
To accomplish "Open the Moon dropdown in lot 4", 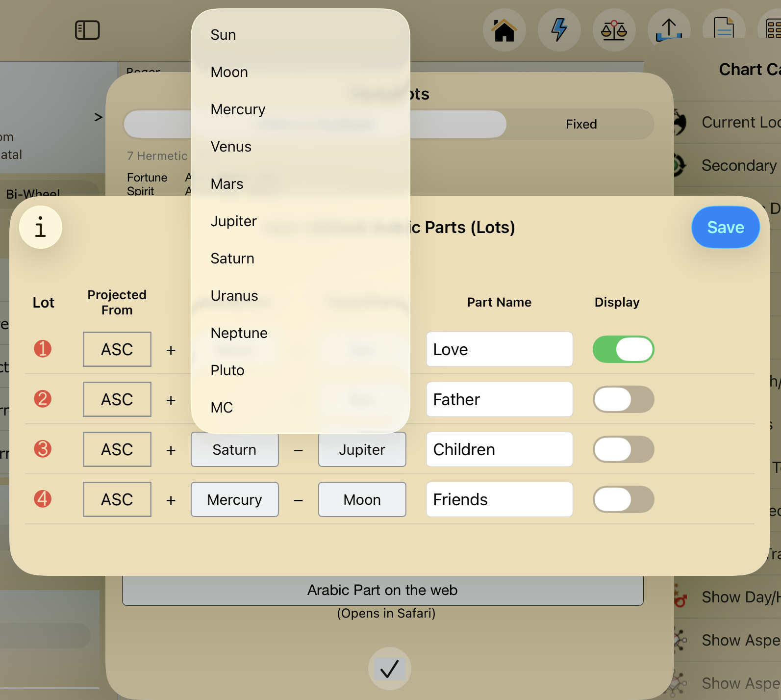I will coord(362,499).
